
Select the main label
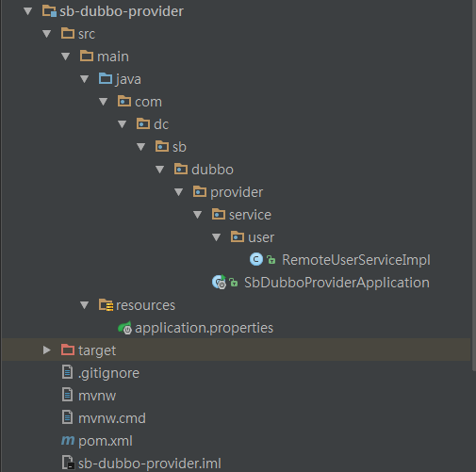(x=113, y=57)
